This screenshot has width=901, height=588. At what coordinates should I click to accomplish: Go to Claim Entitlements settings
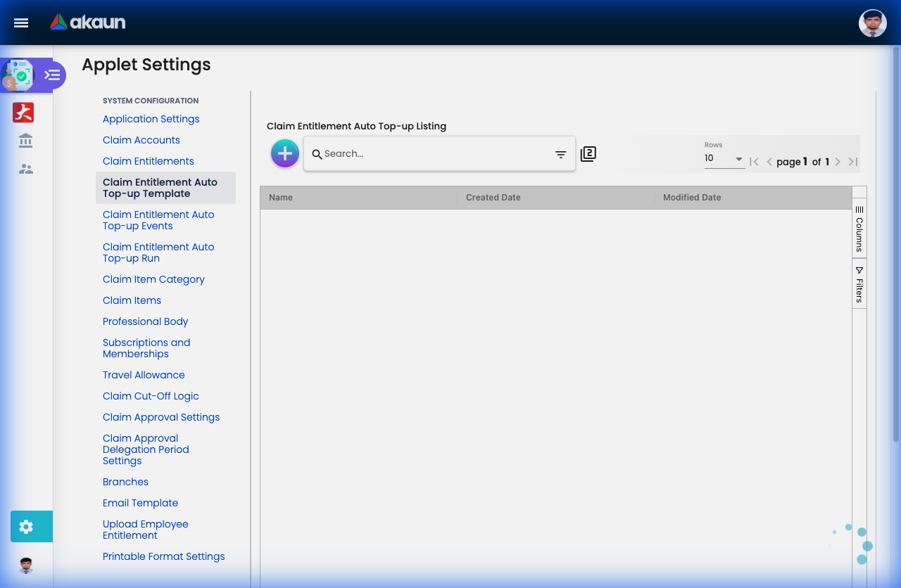148,161
